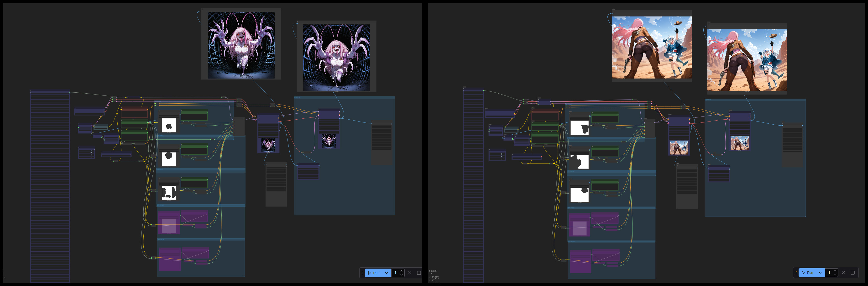868x286 pixels.
Task: Grab drag handle dots of left Run toolbar
Action: [362, 273]
